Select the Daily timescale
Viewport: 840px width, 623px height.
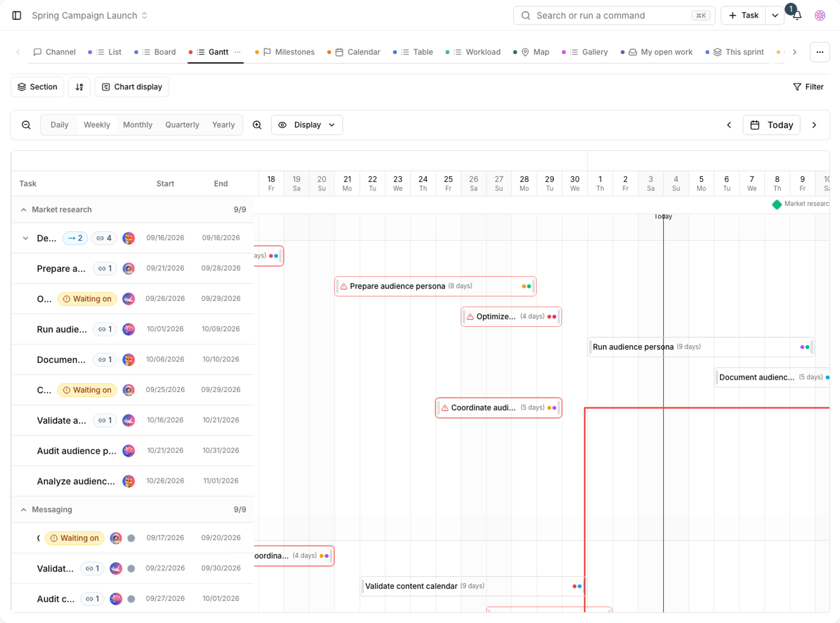[x=59, y=125]
